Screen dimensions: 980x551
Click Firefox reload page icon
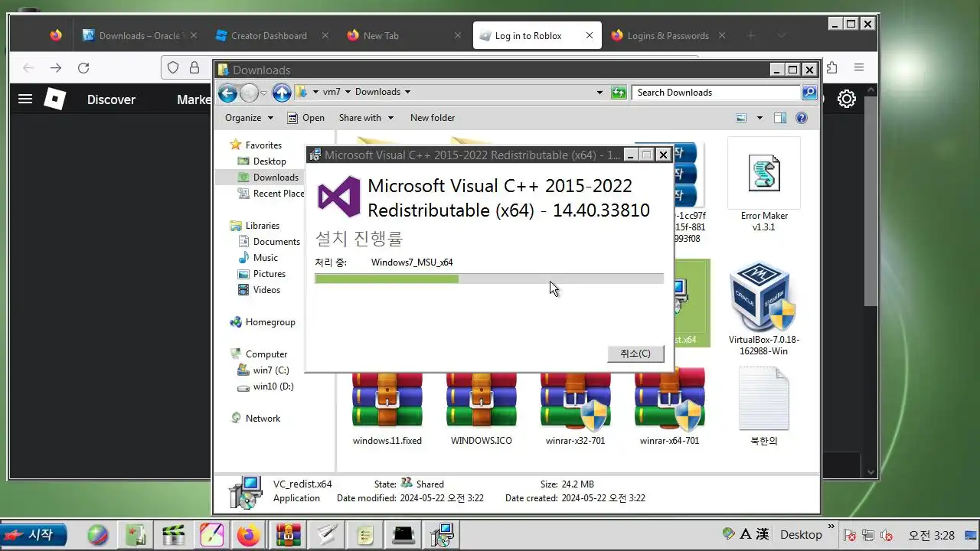[83, 68]
